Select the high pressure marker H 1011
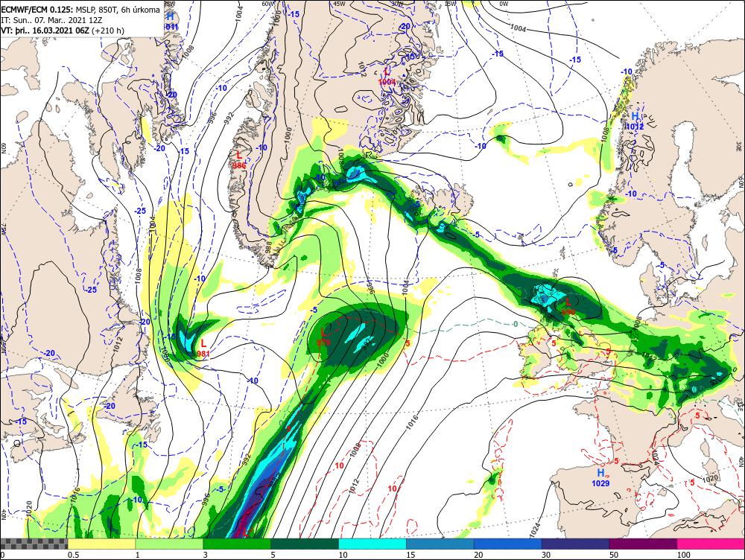The image size is (745, 560). tap(170, 22)
